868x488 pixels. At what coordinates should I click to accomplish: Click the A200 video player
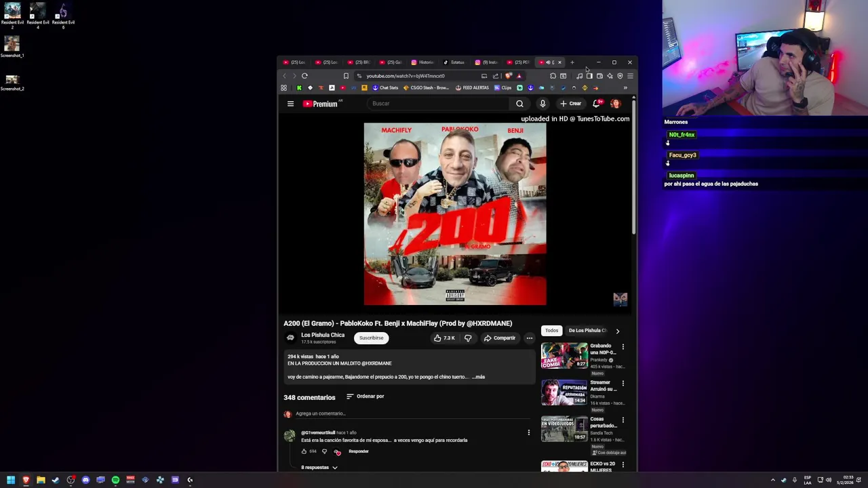[x=455, y=214]
